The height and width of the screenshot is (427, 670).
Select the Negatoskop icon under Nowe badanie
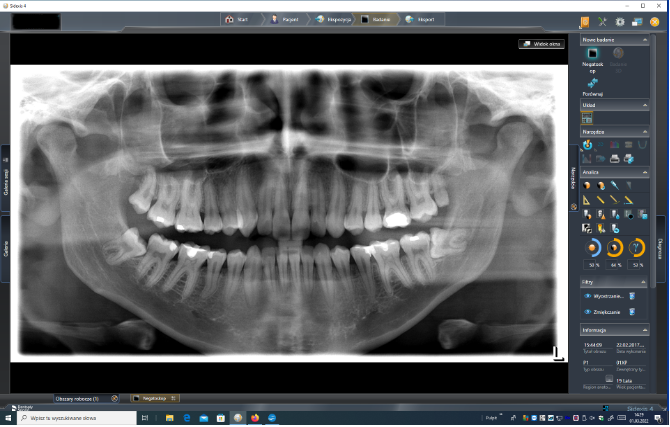(x=593, y=55)
